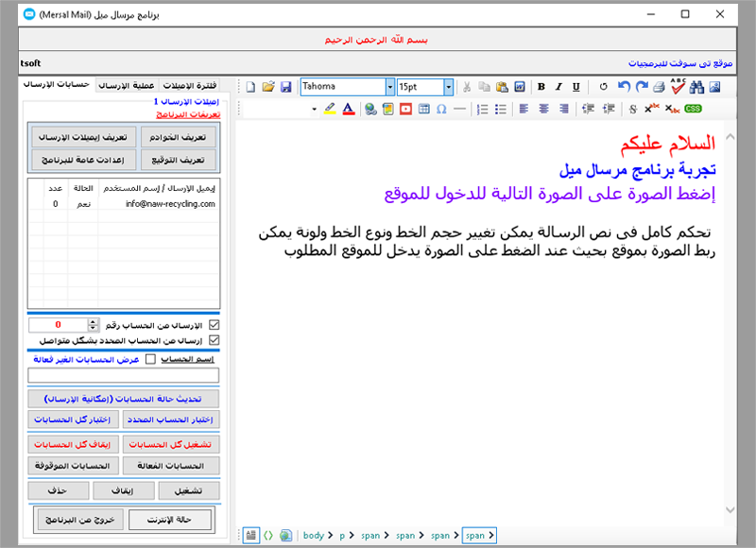The image size is (756, 548).
Task: Open the green CSS style editor
Action: coord(693,109)
